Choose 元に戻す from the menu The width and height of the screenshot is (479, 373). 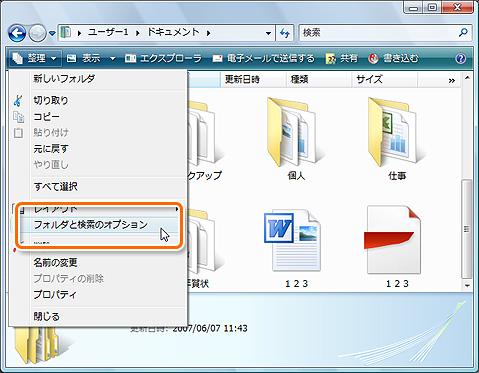click(x=98, y=149)
